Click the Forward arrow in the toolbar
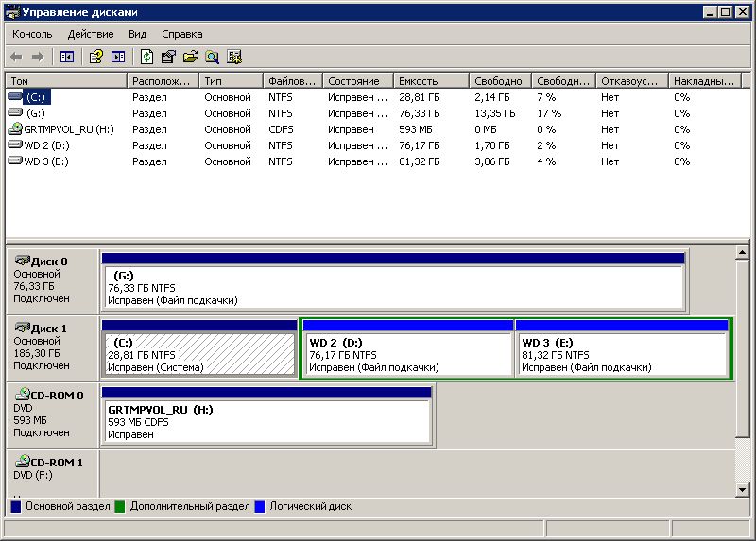The width and height of the screenshot is (756, 541). (38, 57)
